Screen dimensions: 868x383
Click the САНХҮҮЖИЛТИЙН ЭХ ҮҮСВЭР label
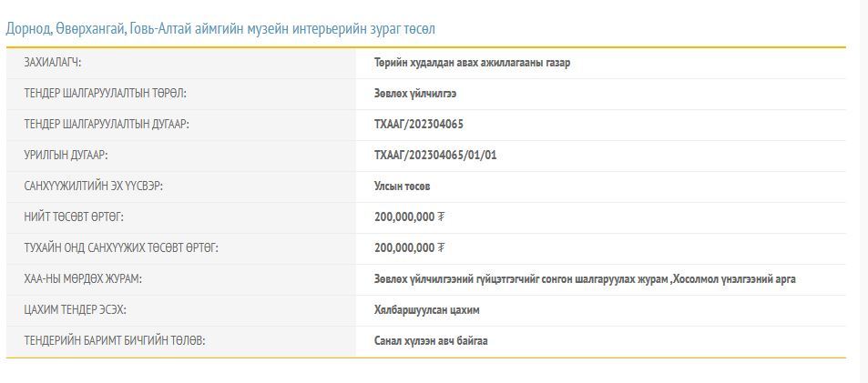94,186
